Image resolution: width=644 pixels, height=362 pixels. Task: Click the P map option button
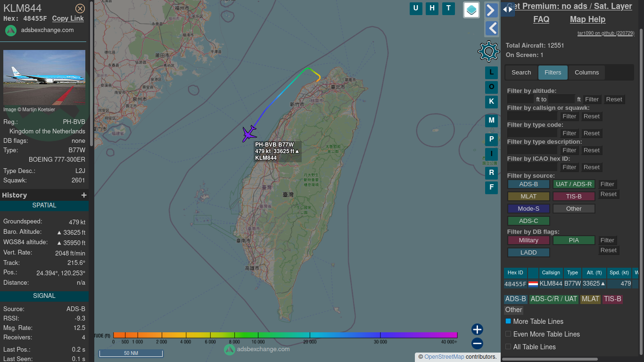click(x=491, y=140)
